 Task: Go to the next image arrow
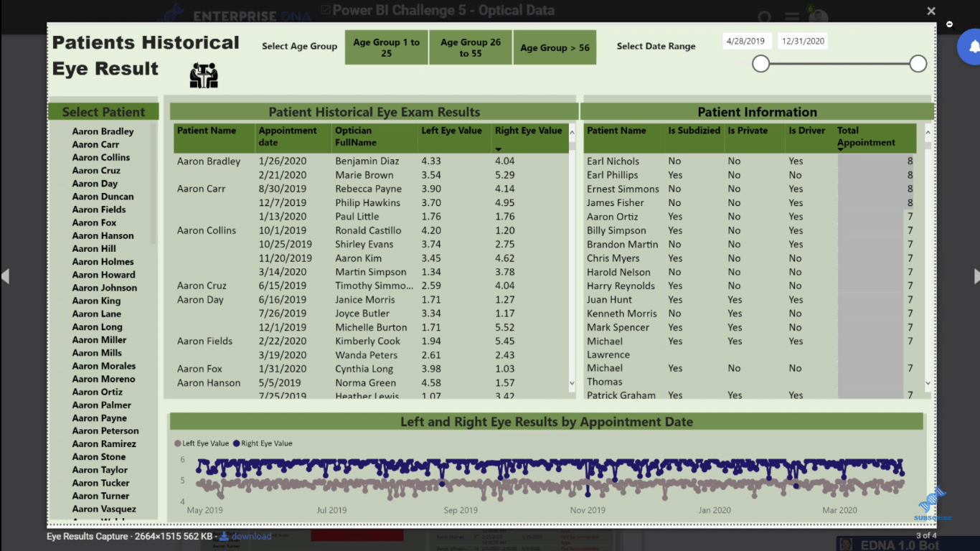(976, 276)
